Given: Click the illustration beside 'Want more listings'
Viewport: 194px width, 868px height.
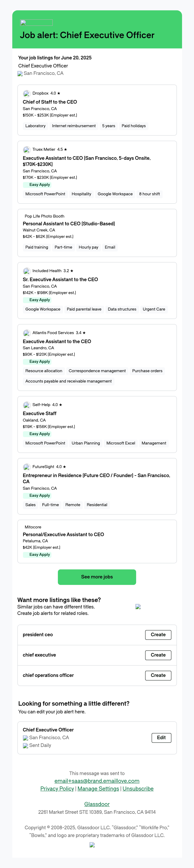Looking at the screenshot, I should (138, 607).
